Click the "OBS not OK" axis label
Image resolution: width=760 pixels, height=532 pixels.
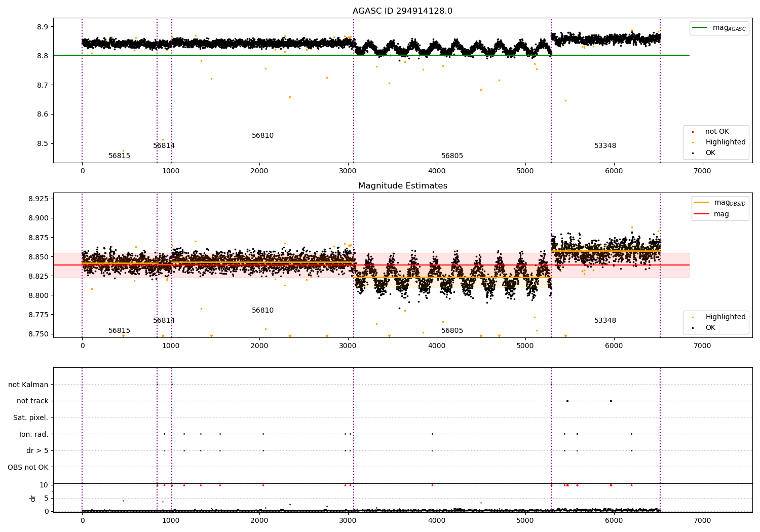pos(28,467)
